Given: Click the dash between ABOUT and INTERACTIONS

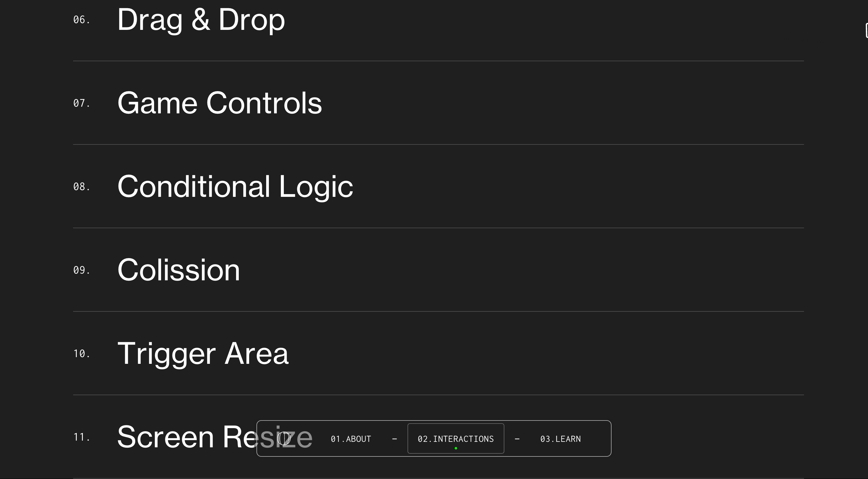Looking at the screenshot, I should (395, 439).
